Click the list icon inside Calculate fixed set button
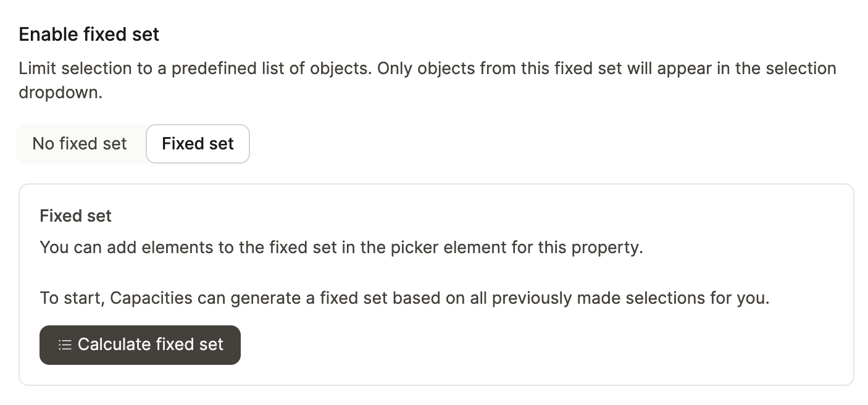This screenshot has width=868, height=405. (64, 344)
